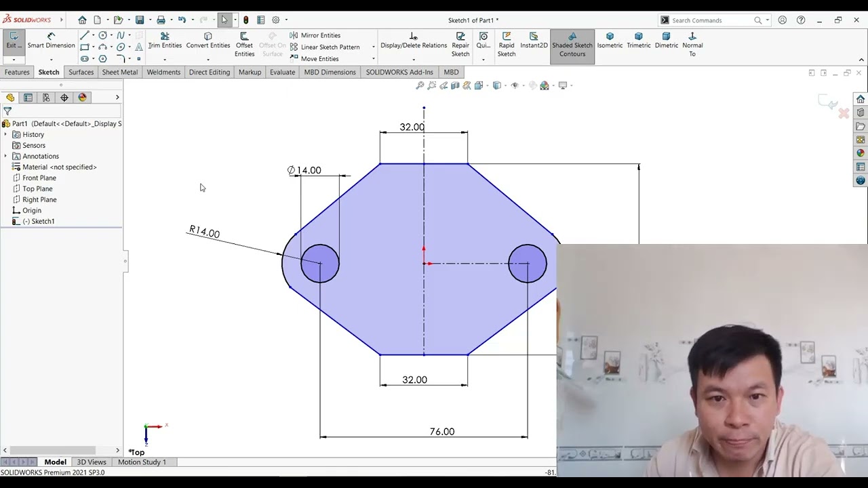Start Rapid Sketch mode
868x488 pixels.
[507, 45]
